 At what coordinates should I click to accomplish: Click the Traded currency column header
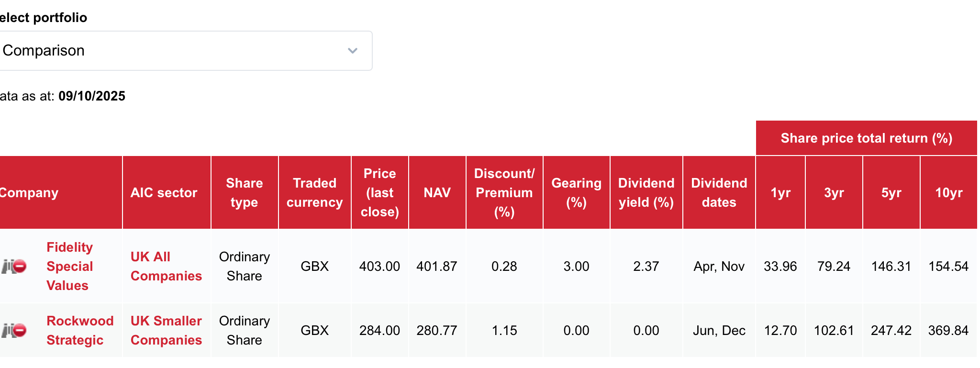315,192
